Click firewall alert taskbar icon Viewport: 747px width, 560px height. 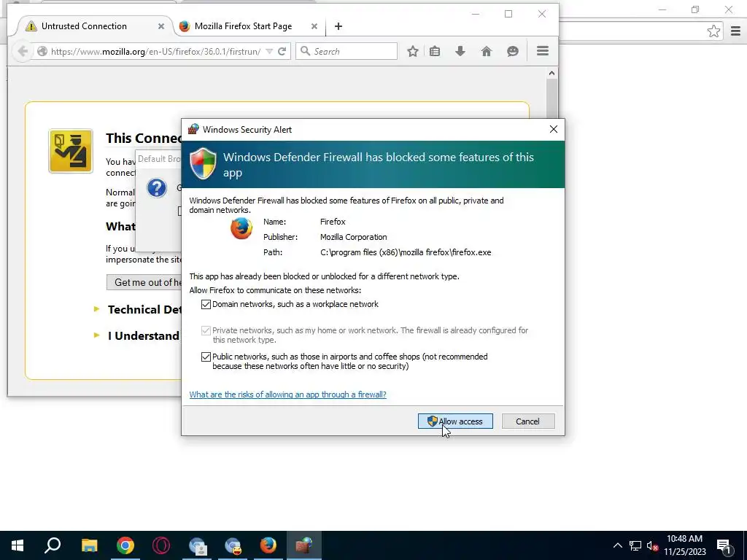tap(304, 545)
